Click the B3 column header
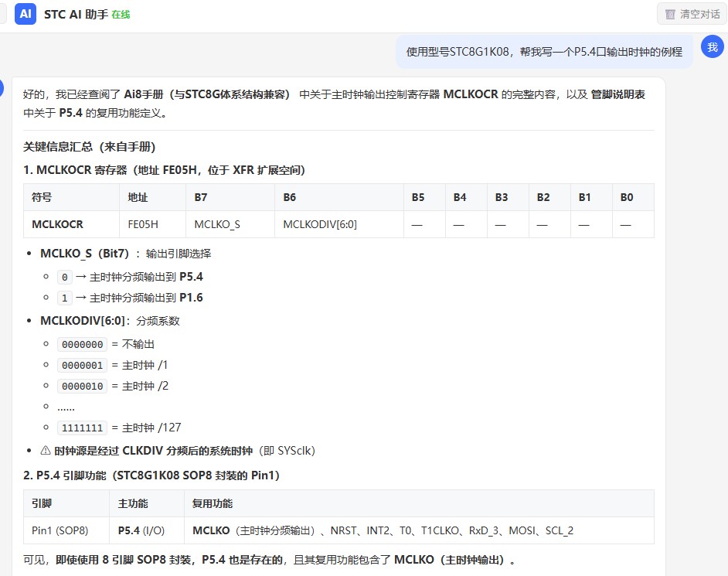The width and height of the screenshot is (728, 576). pos(508,197)
